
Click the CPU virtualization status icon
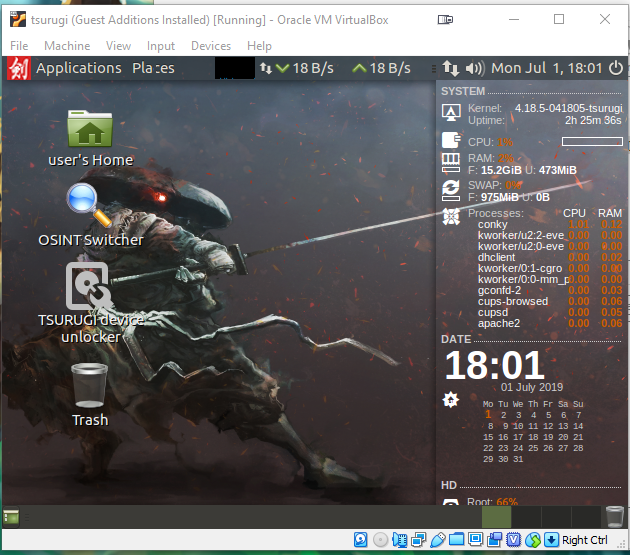[x=513, y=540]
